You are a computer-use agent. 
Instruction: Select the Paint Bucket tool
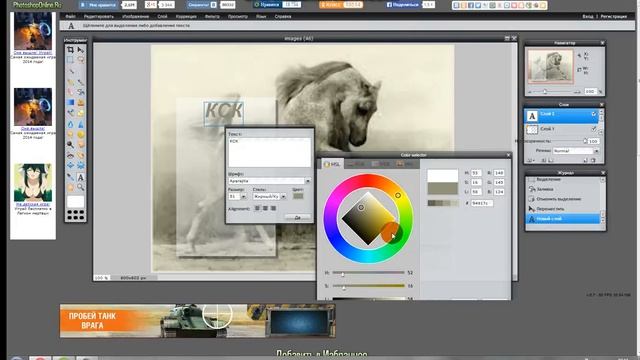tap(81, 92)
